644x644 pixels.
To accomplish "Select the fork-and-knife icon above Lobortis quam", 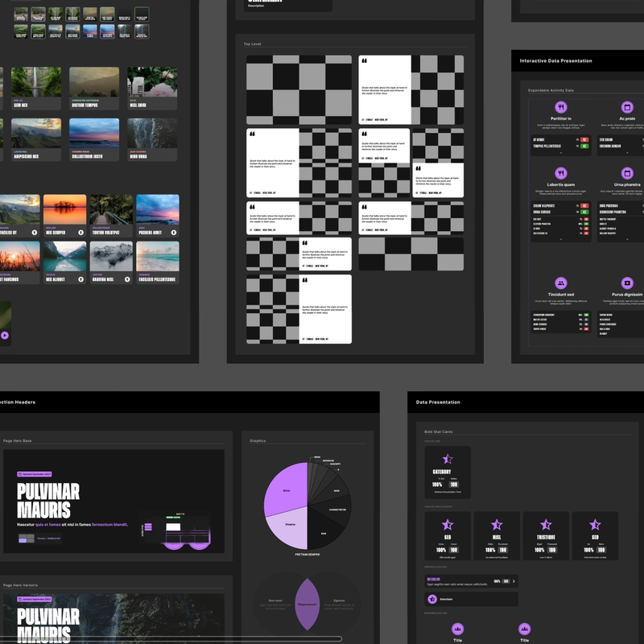I will coord(560,173).
